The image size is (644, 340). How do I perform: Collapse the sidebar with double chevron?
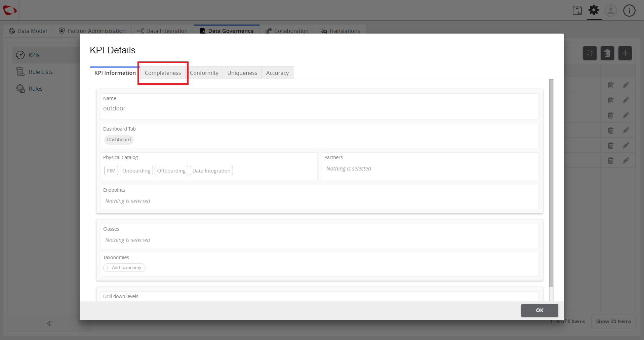[x=49, y=324]
